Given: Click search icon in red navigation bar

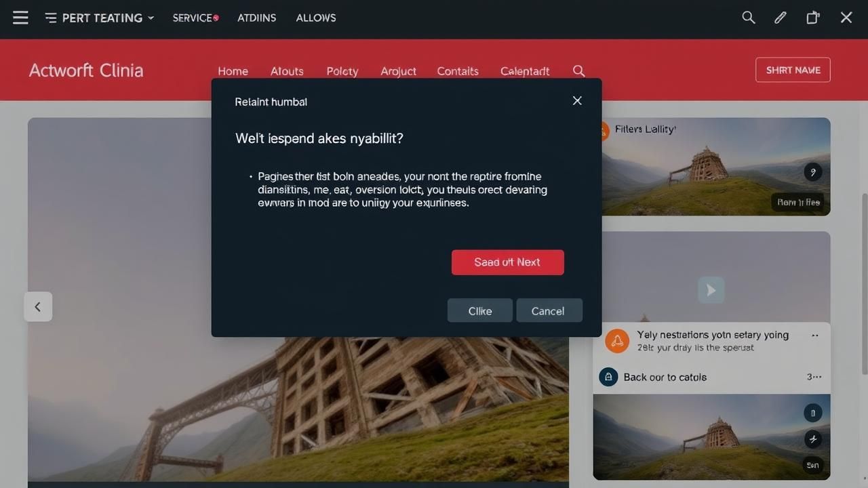Looking at the screenshot, I should click(x=578, y=70).
